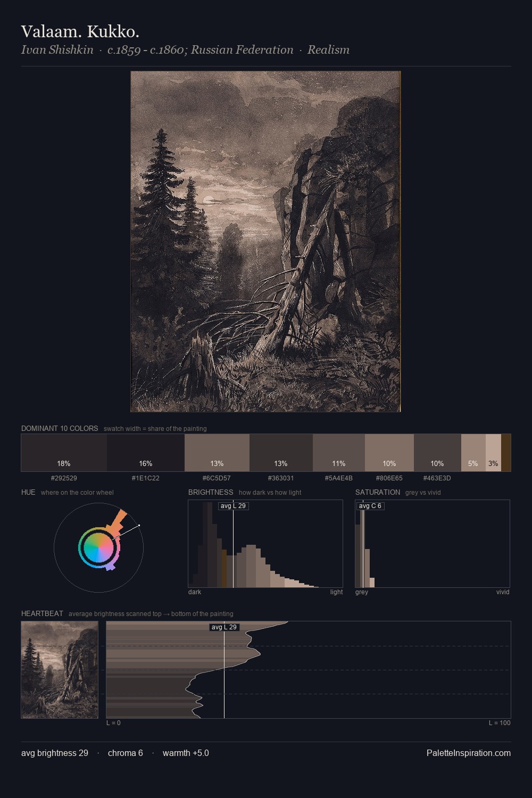Choose the #363031 swatch showing 13%
This screenshot has width=532, height=798.
[x=281, y=453]
